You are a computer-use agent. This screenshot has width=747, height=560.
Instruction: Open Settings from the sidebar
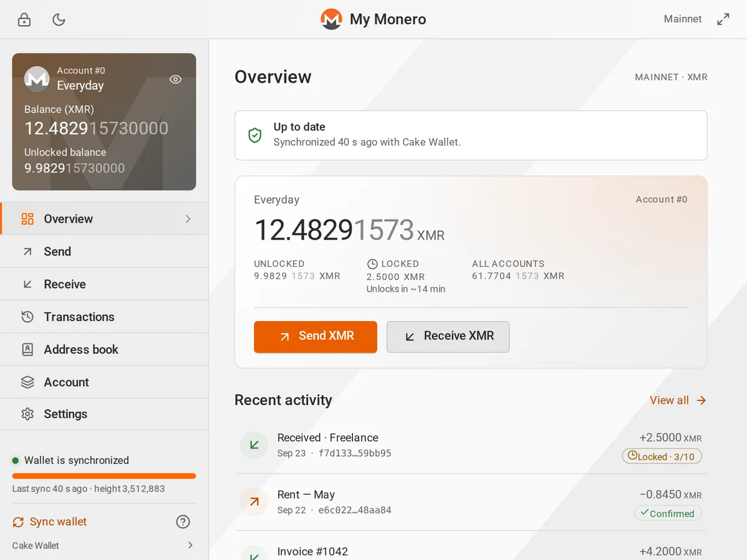(105, 414)
